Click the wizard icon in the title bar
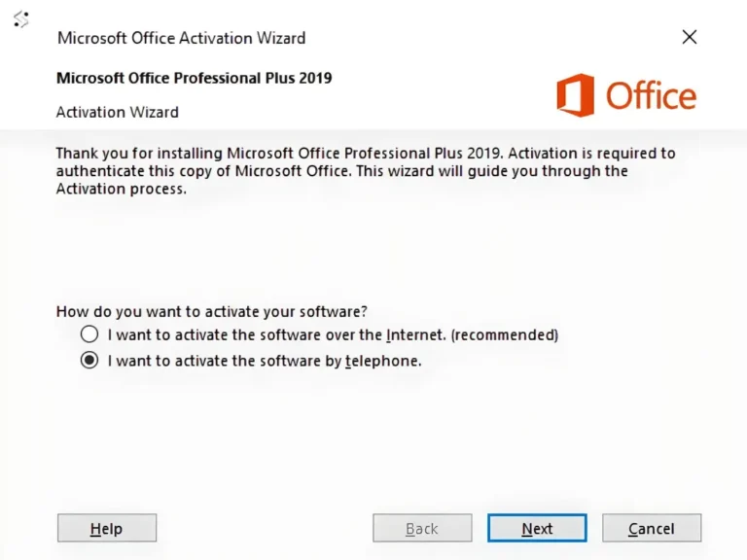 pos(20,19)
